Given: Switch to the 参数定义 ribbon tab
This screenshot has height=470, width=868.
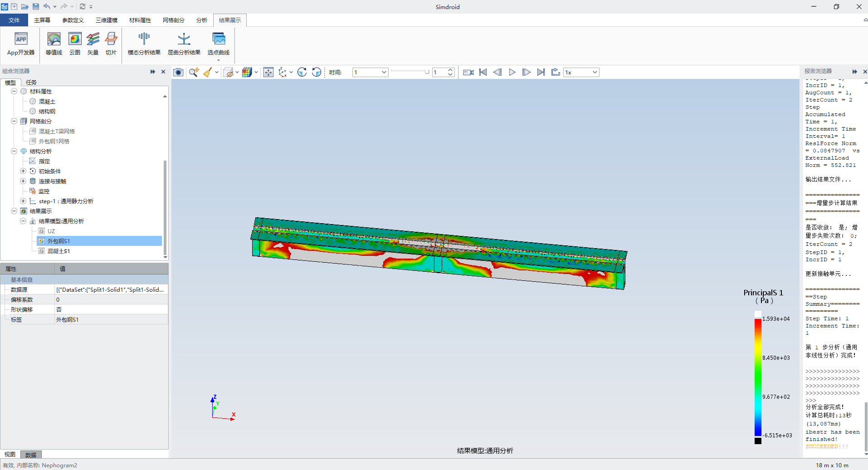Looking at the screenshot, I should 73,20.
